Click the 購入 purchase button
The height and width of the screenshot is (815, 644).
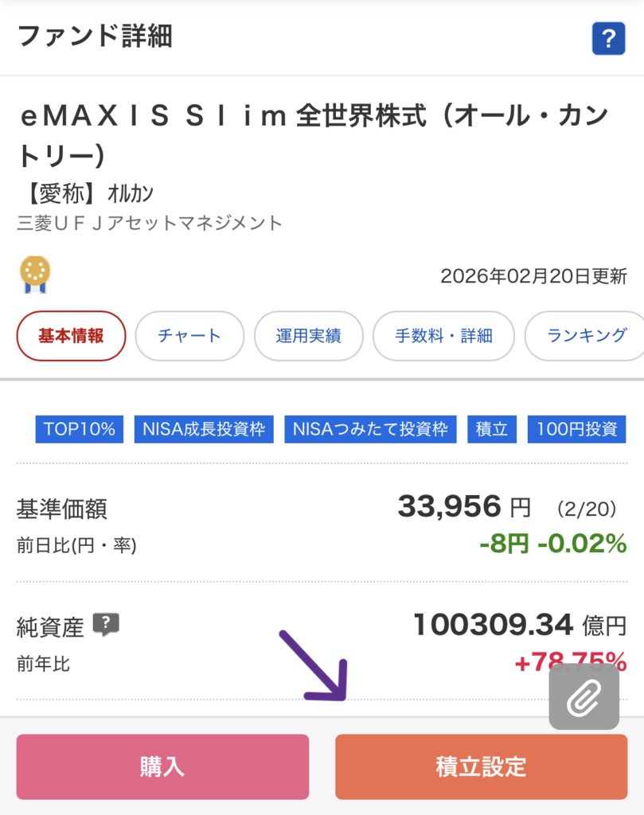(162, 766)
